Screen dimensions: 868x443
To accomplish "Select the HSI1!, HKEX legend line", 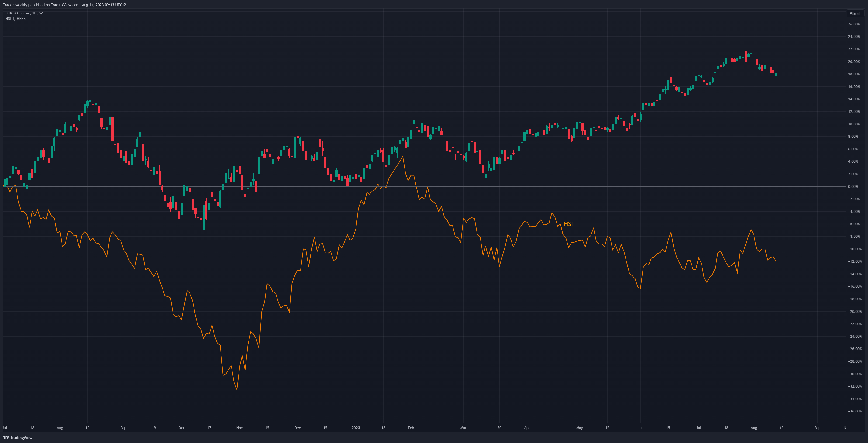I will (x=15, y=19).
